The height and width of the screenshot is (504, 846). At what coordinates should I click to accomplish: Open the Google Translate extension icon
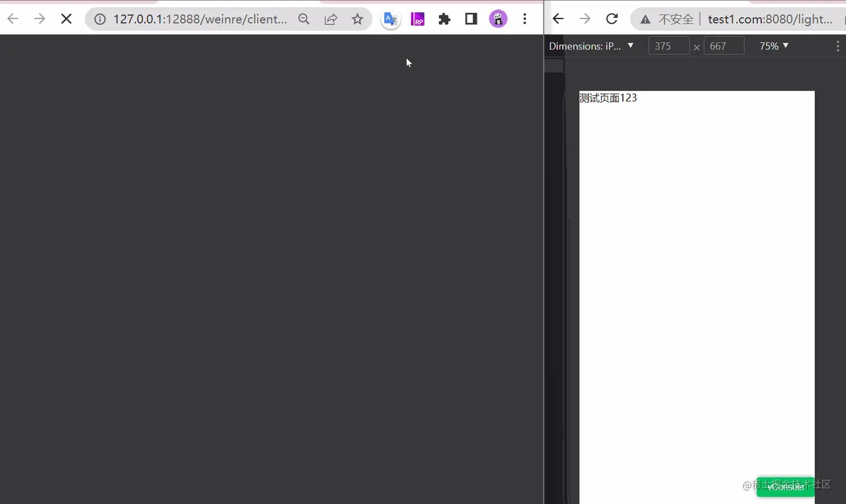[x=391, y=18]
